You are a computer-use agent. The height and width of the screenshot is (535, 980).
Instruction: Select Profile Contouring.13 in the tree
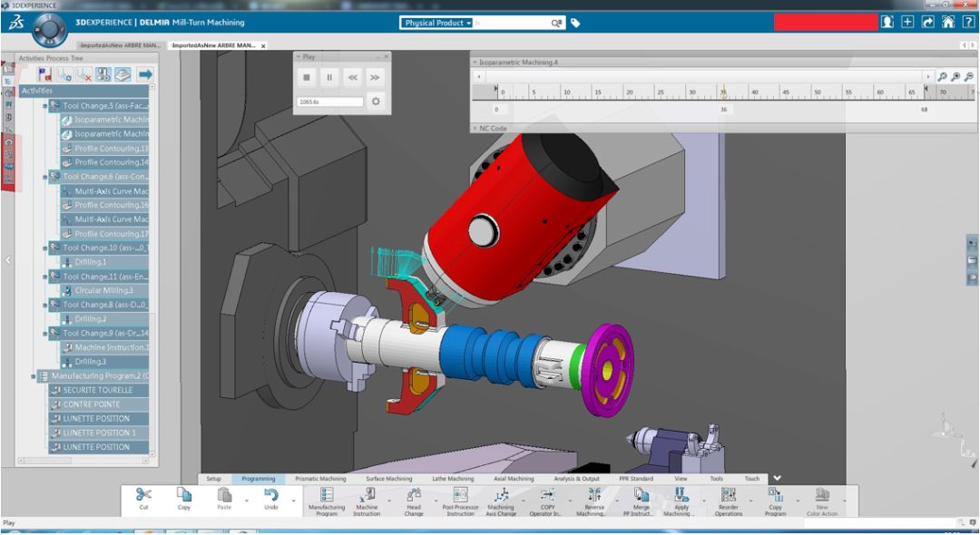tap(105, 149)
